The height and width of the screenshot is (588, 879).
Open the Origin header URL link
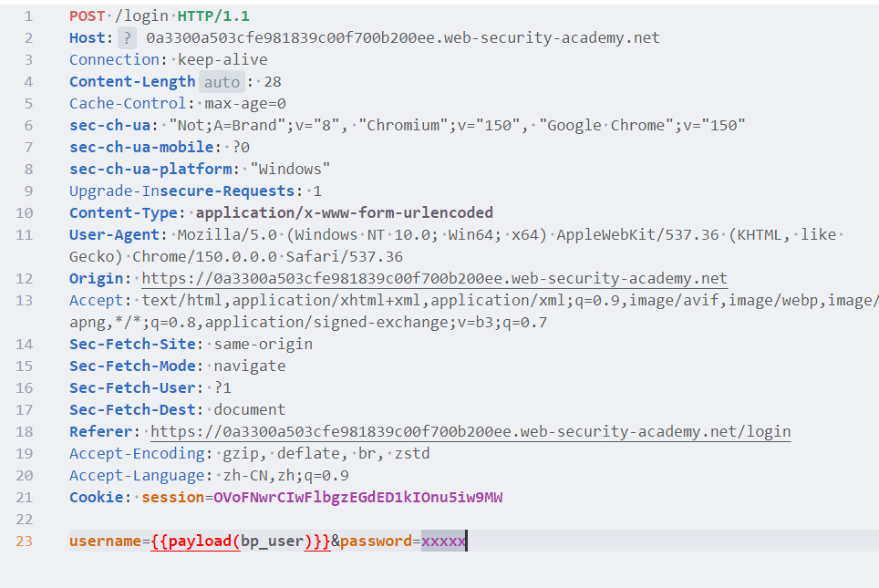434,279
